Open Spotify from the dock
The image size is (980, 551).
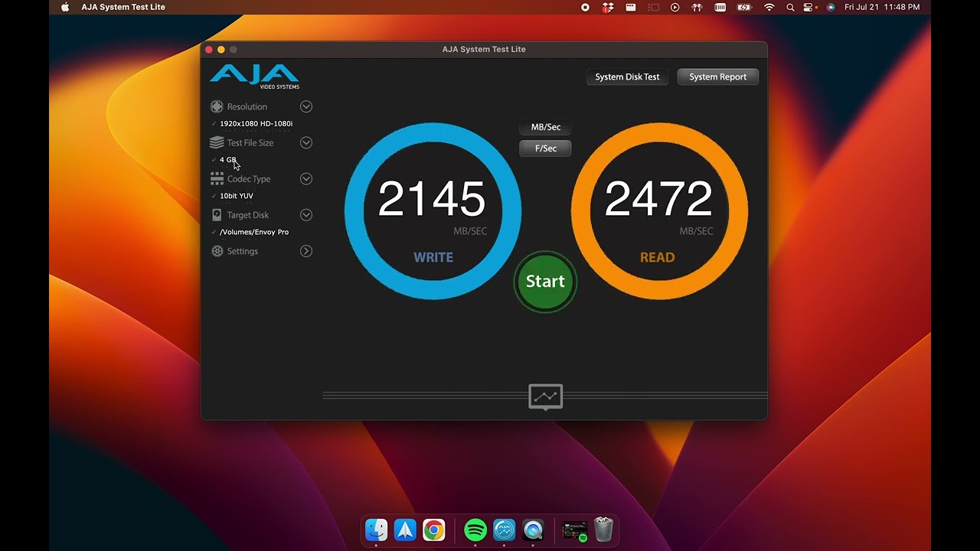click(475, 530)
